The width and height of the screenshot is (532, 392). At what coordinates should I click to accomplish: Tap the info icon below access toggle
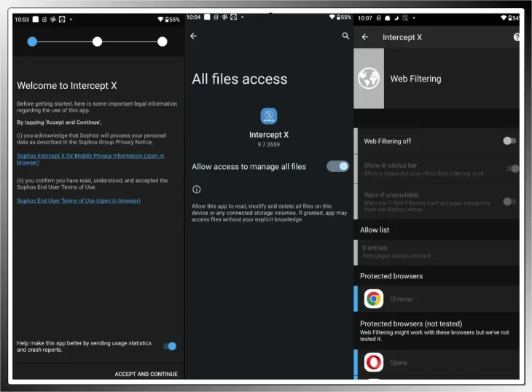[x=196, y=189]
